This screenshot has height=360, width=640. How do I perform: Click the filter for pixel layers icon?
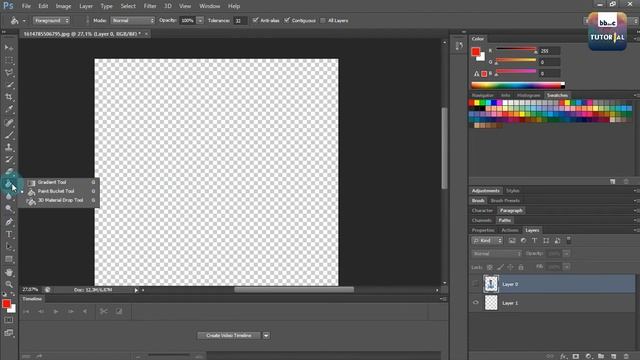click(512, 241)
